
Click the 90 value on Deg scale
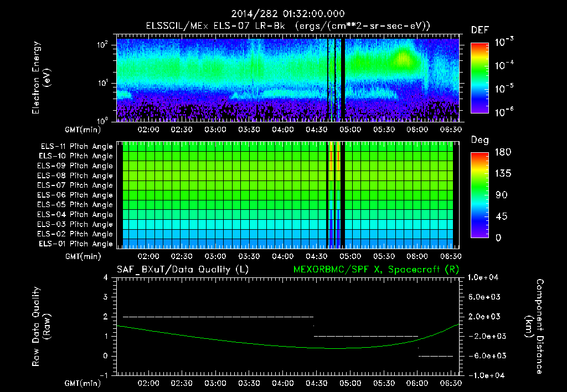[501, 195]
